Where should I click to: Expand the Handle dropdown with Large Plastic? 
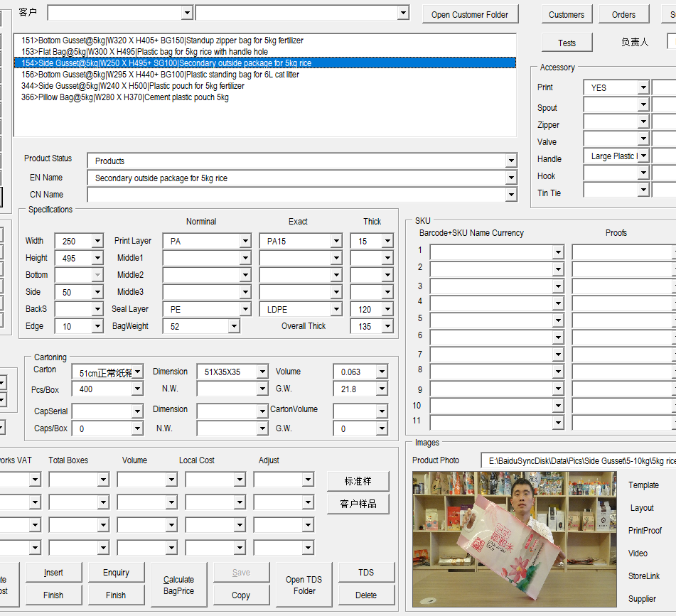point(643,156)
